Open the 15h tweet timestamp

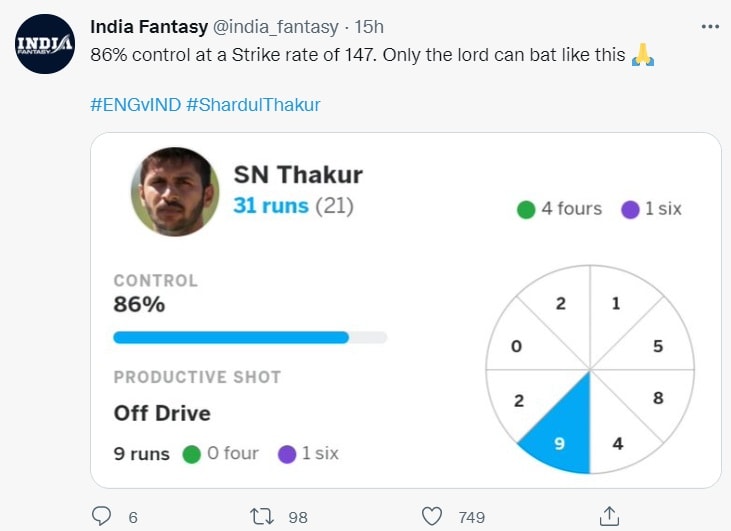(x=369, y=25)
